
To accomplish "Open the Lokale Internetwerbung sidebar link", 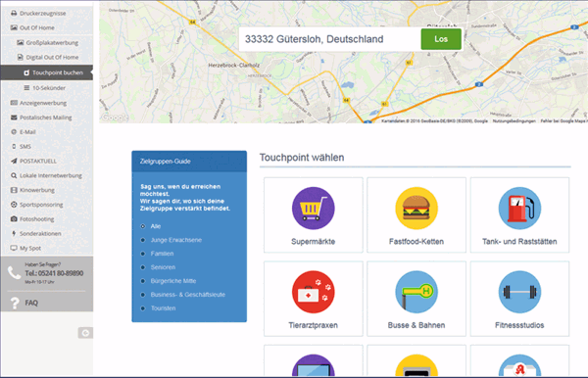I will point(51,175).
